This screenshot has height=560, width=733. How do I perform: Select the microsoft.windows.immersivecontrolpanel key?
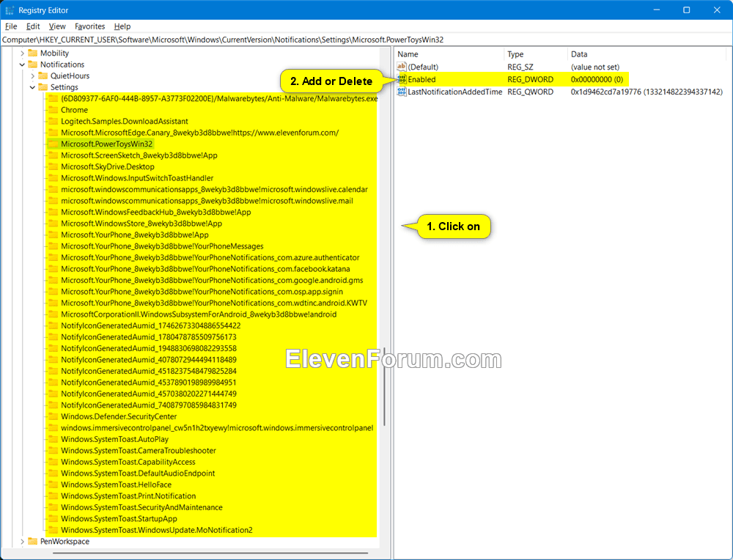pyautogui.click(x=217, y=428)
